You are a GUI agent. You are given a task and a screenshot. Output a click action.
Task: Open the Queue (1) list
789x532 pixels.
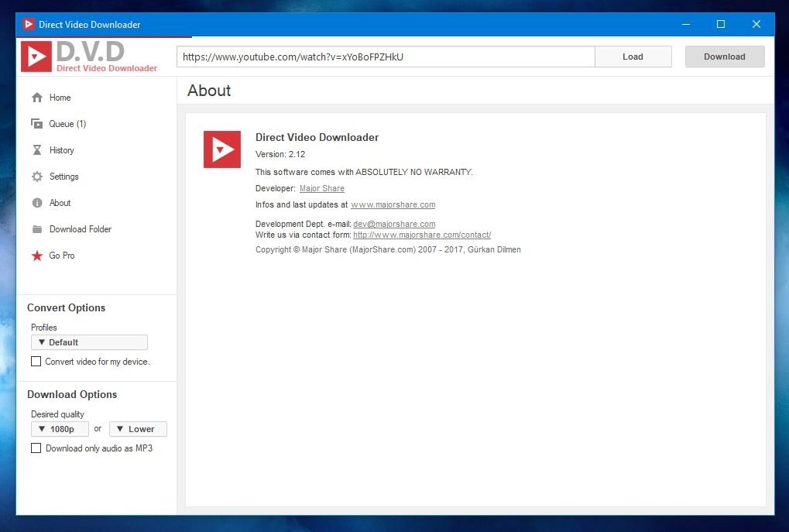tap(67, 124)
